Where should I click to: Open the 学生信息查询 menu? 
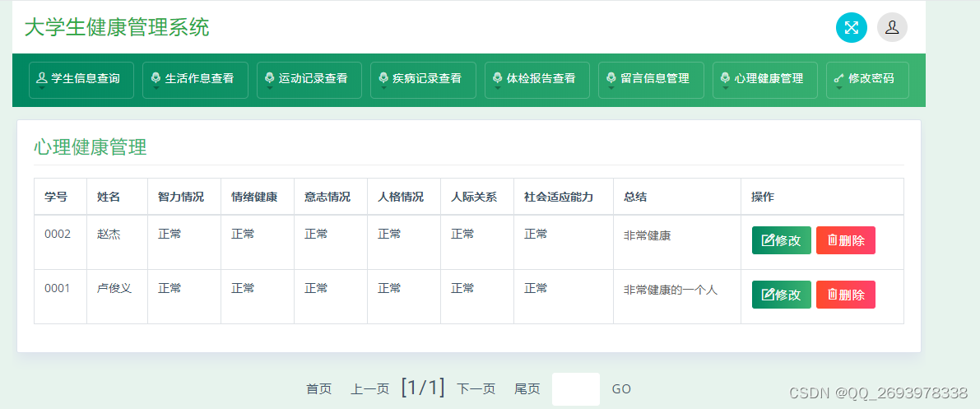[81, 80]
